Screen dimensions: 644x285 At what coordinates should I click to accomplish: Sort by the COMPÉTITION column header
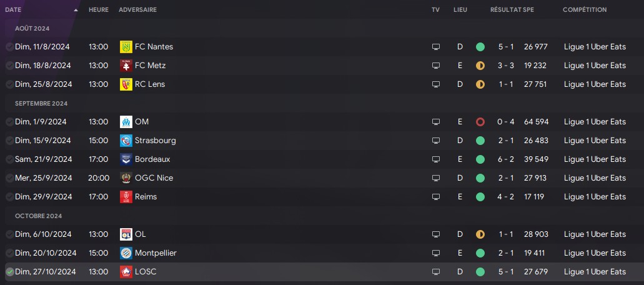coord(585,10)
